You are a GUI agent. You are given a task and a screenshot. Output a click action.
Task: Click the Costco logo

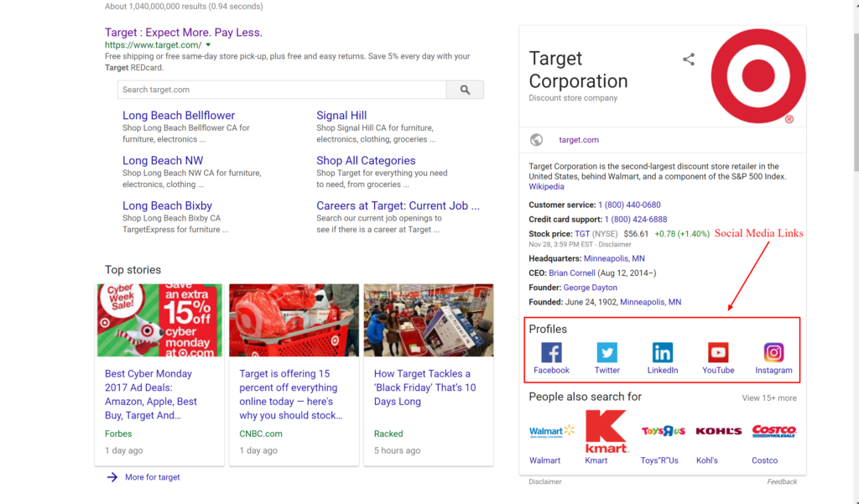click(774, 431)
